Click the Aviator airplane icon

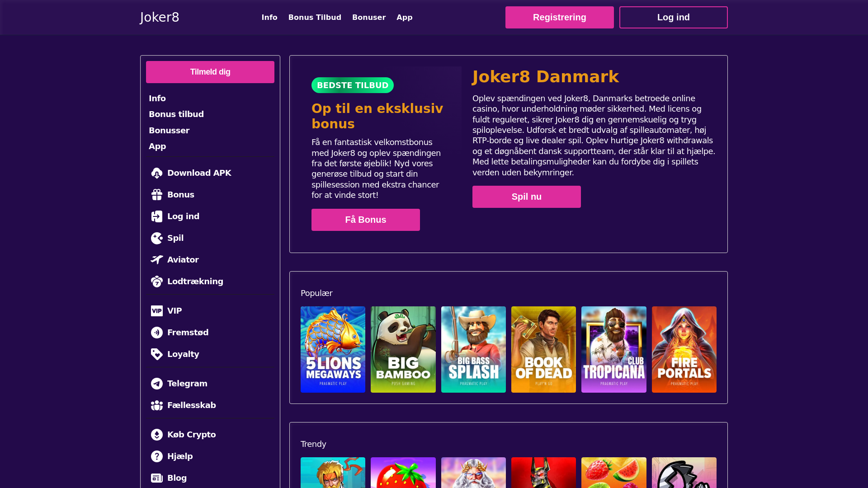(157, 260)
